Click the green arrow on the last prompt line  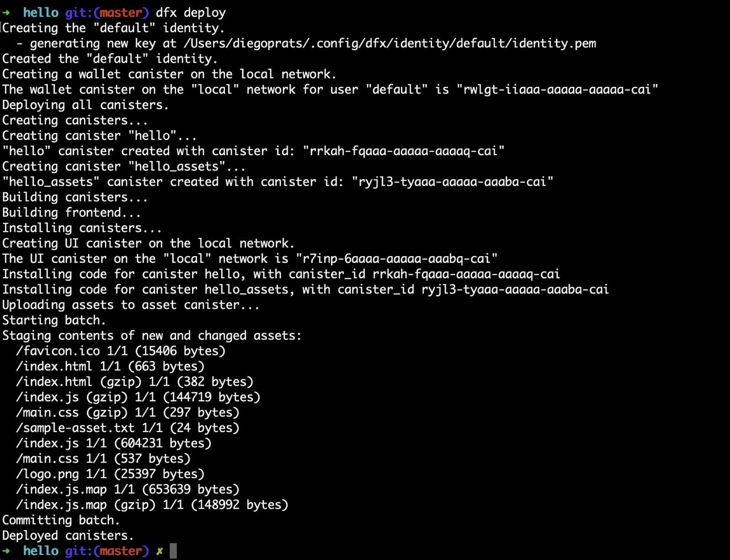click(x=6, y=551)
